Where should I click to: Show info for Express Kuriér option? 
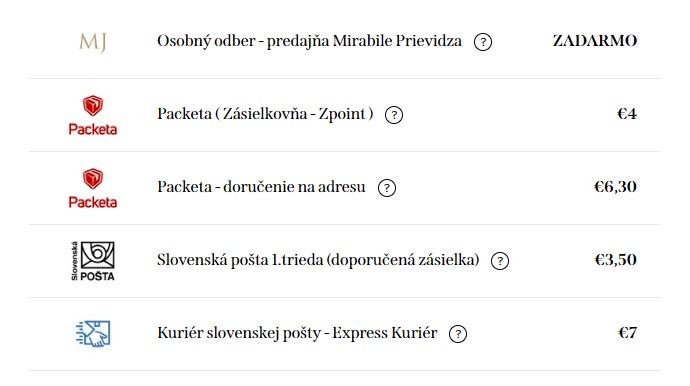point(458,334)
